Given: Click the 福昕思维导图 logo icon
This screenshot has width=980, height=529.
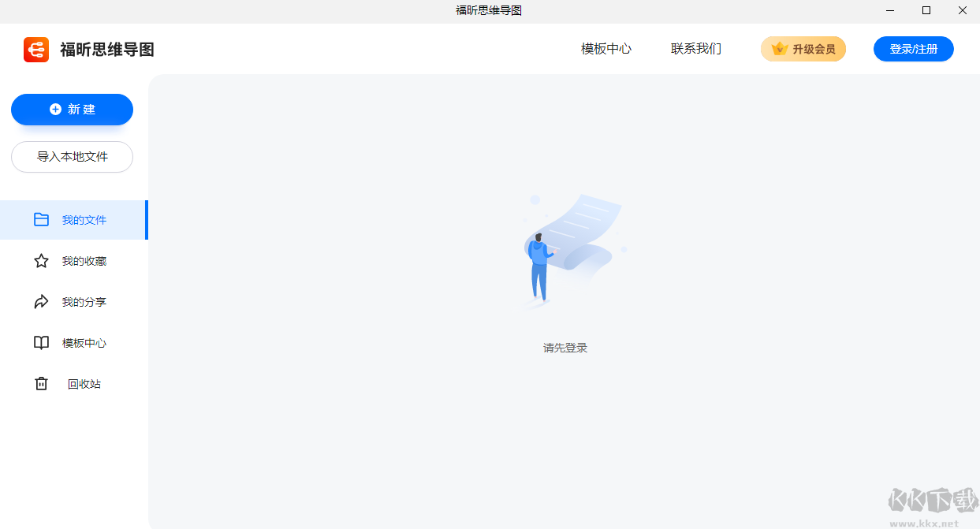Looking at the screenshot, I should (36, 50).
